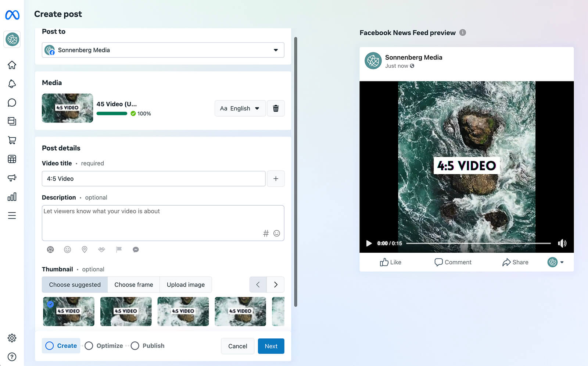Viewport: 588px width, 366px height.
Task: Open All tools hamburger menu
Action: pos(12,216)
